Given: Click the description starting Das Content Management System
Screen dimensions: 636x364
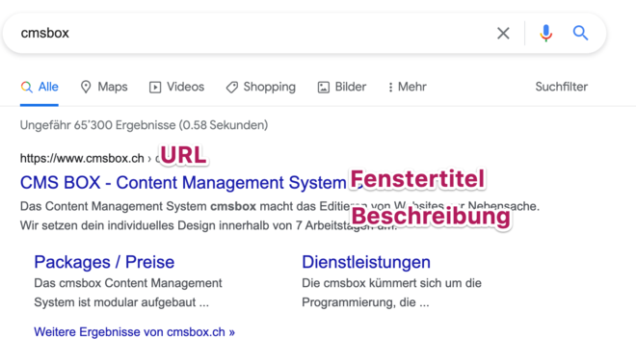Looking at the screenshot, I should [x=279, y=216].
